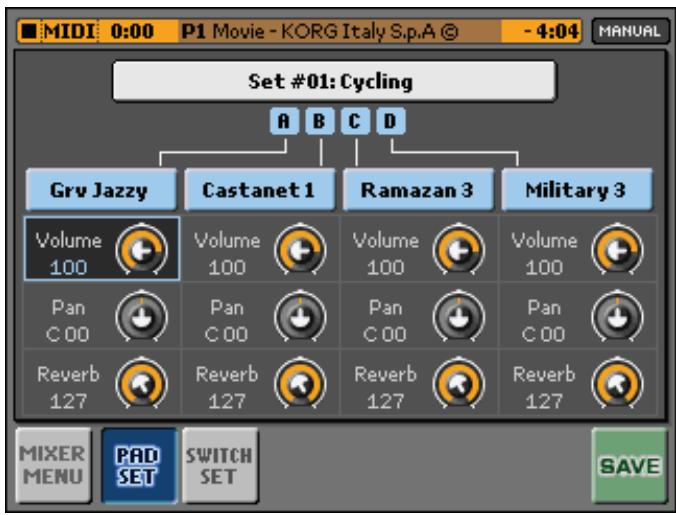The height and width of the screenshot is (515, 676).
Task: Select pad C button
Action: coord(355,122)
